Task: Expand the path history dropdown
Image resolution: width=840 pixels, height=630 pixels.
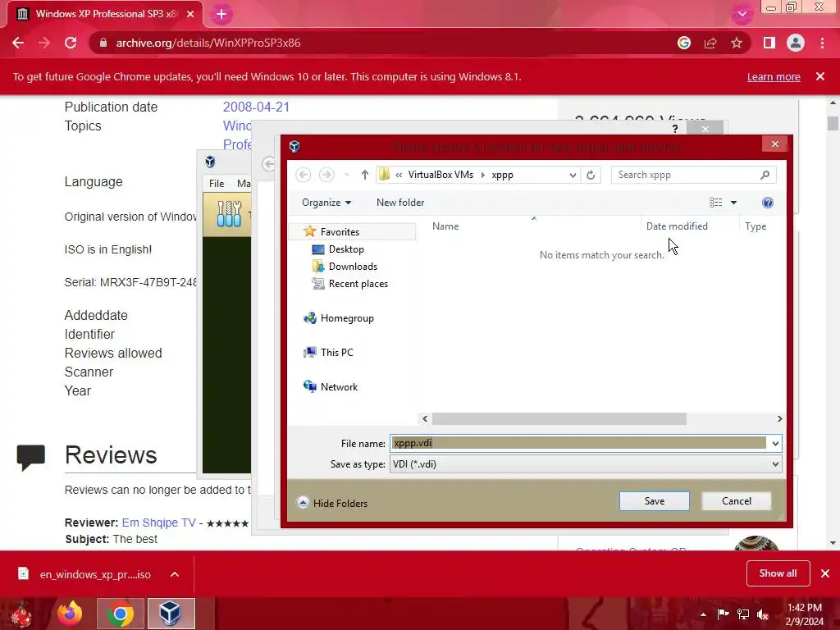Action: [573, 176]
